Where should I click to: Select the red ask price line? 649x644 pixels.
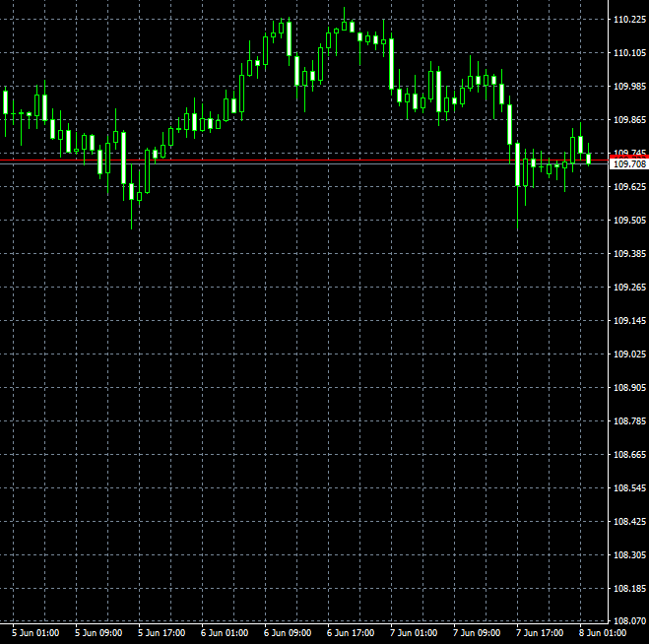click(x=304, y=160)
